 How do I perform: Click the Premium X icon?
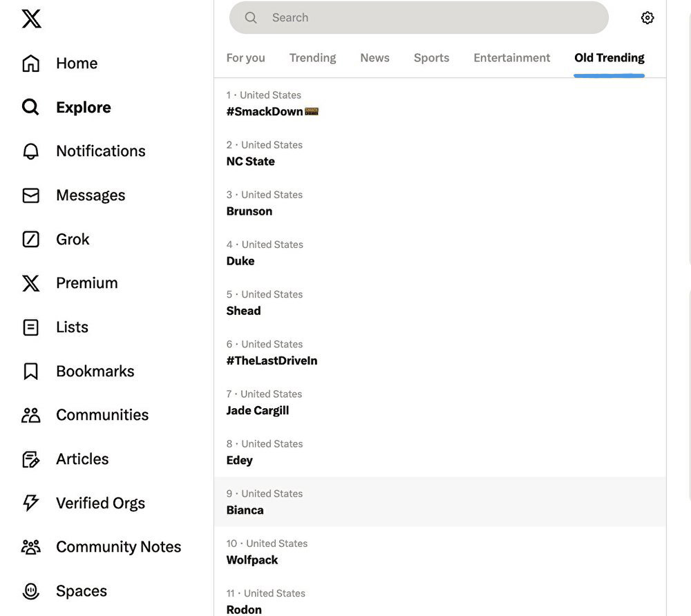click(x=31, y=283)
